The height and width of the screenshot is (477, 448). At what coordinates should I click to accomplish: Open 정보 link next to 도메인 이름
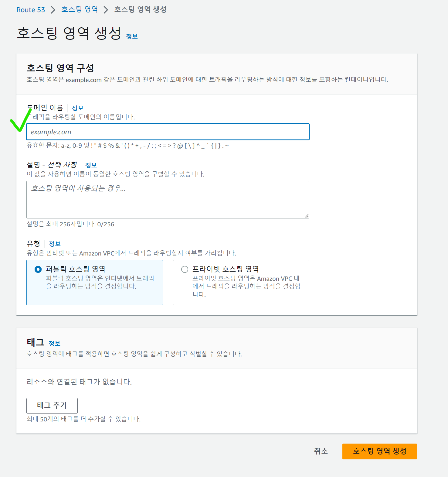click(x=77, y=108)
